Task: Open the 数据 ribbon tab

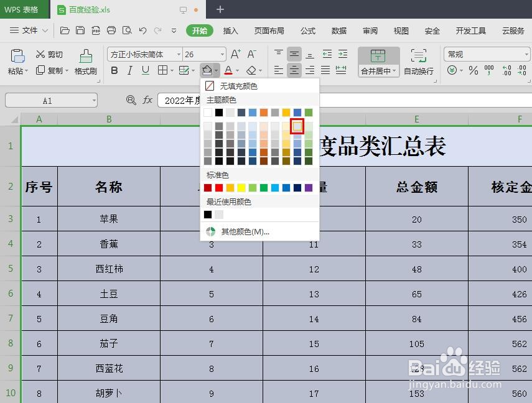Action: (339, 30)
